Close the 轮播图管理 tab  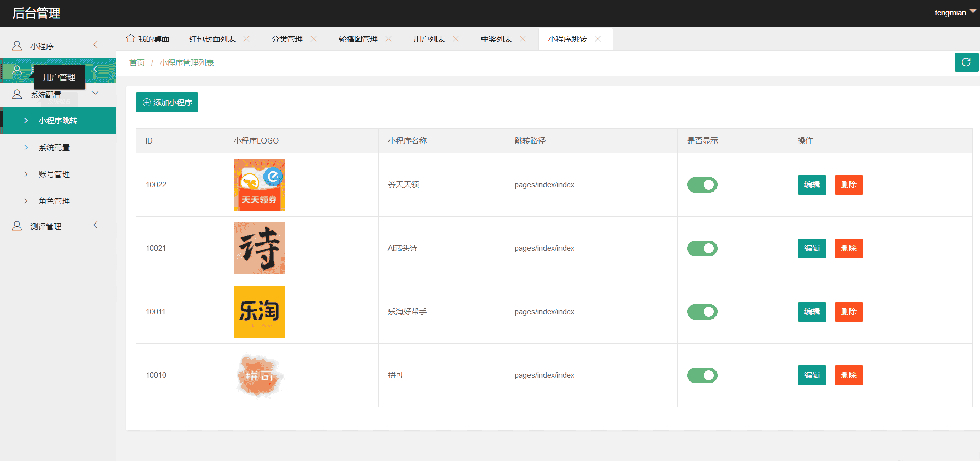click(388, 39)
